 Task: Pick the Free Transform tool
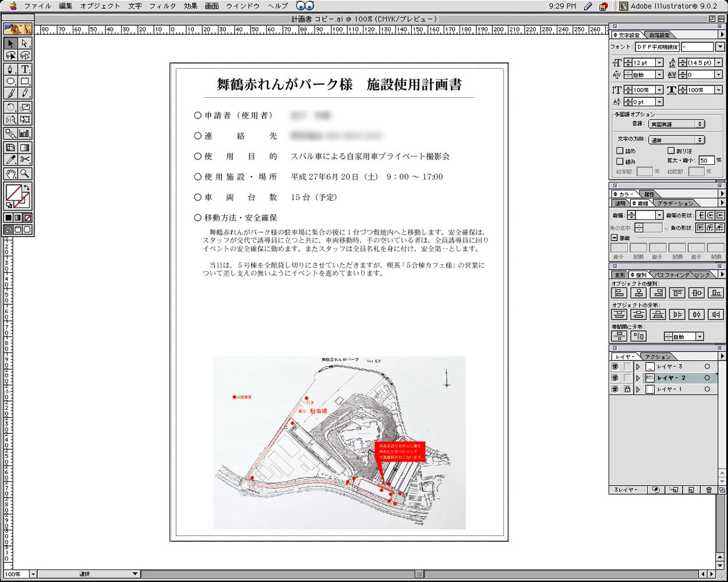coord(25,120)
